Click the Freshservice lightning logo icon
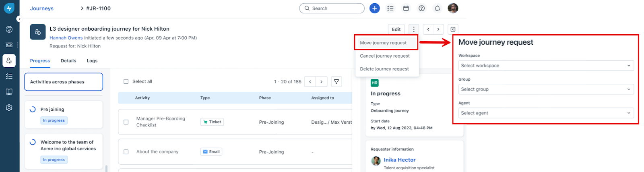Image resolution: width=644 pixels, height=172 pixels. pos(9,8)
